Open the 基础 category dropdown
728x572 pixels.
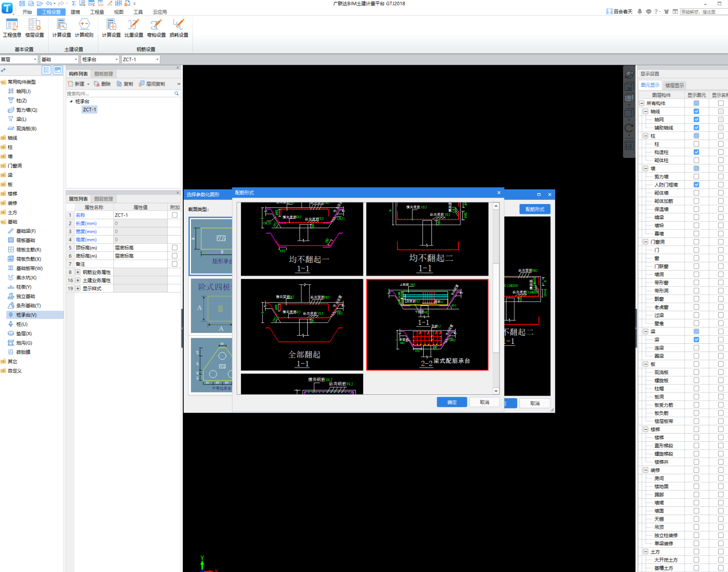point(59,60)
